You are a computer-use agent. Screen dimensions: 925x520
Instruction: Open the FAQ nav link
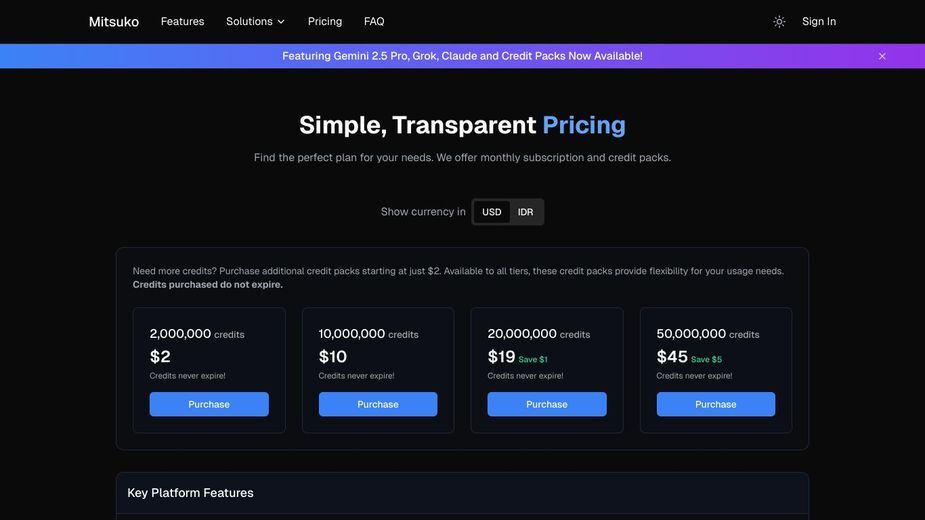(374, 21)
